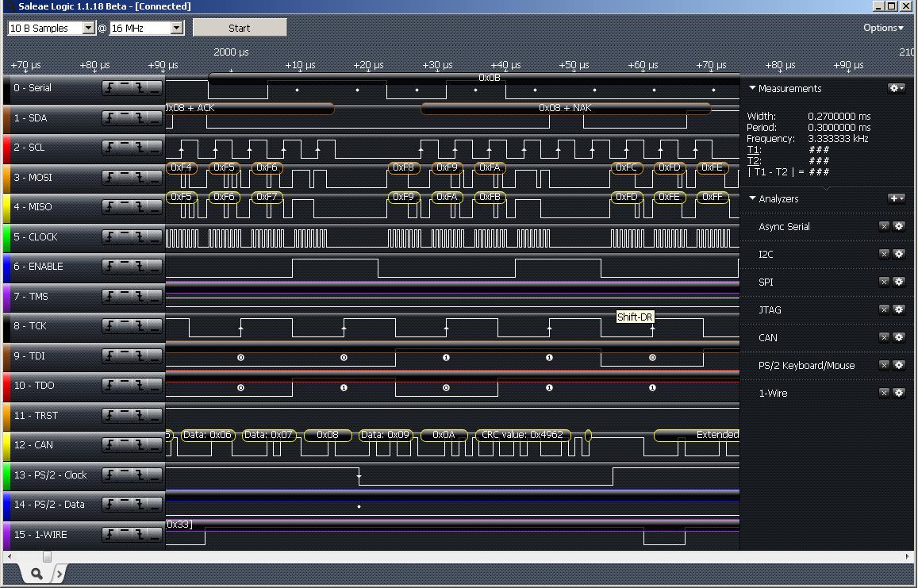The image size is (918, 588).
Task: Click the 0xF8 MOSI data bubble
Action: pos(403,167)
